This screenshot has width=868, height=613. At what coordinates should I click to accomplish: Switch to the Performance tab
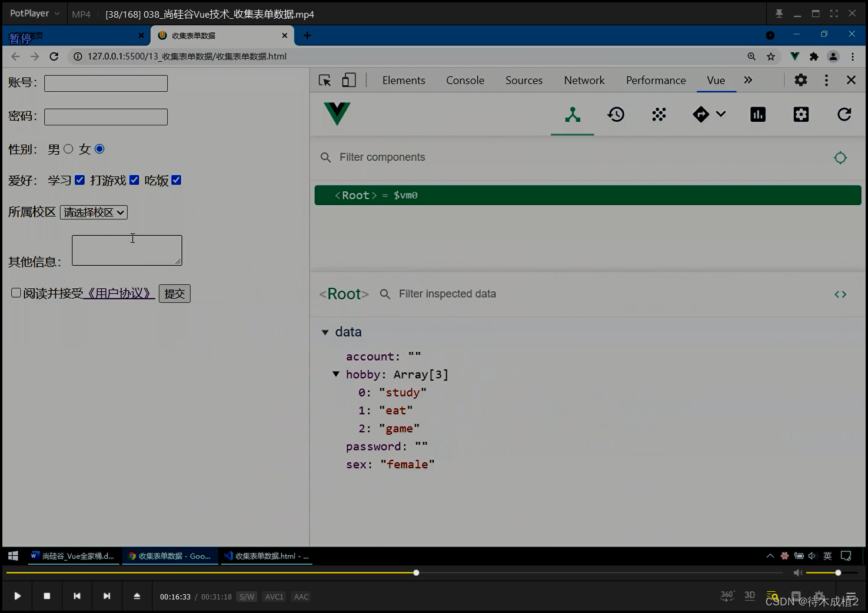[656, 80]
